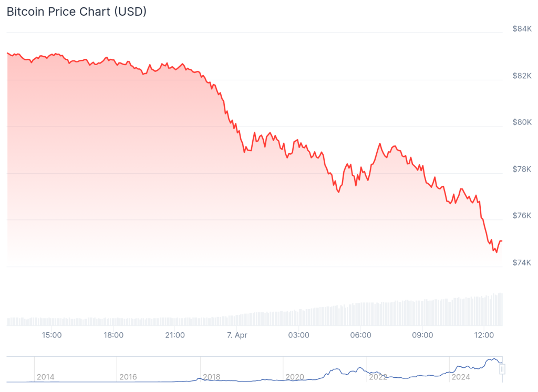This screenshot has width=538, height=392.
Task: Click the 2022 marker in the navigator
Action: 378,377
